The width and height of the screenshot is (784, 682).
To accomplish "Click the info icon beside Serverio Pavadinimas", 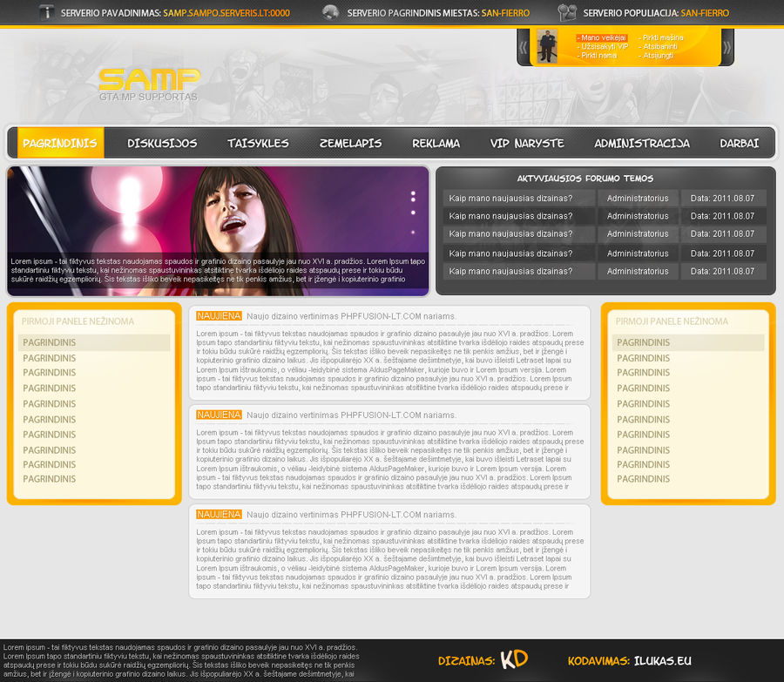I will 46,12.
